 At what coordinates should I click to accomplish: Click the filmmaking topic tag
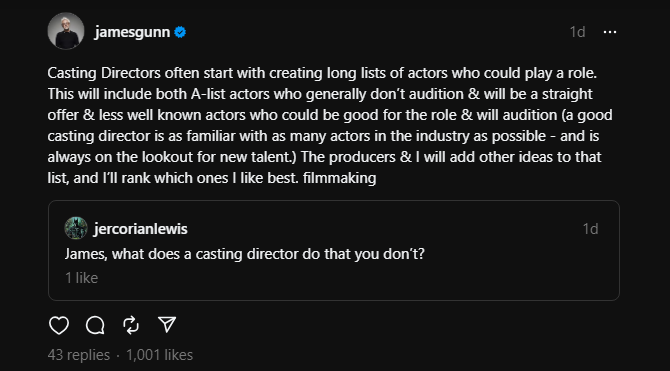339,178
